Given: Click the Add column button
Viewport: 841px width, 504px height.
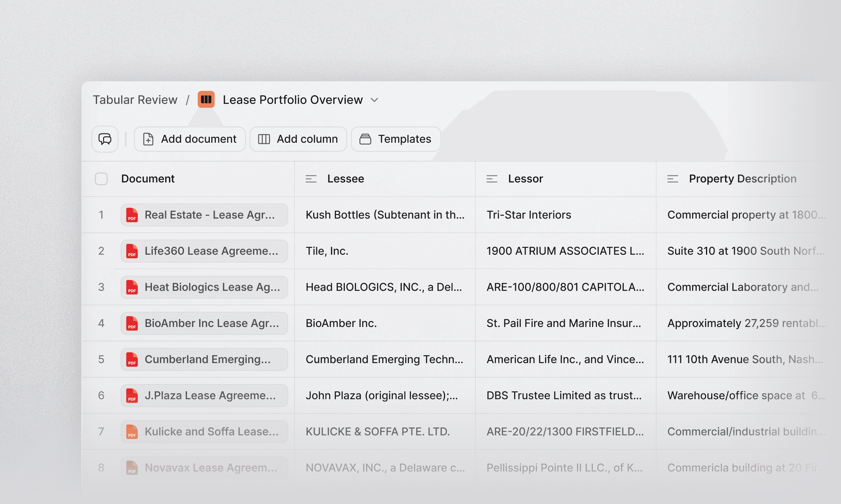Looking at the screenshot, I should tap(298, 139).
